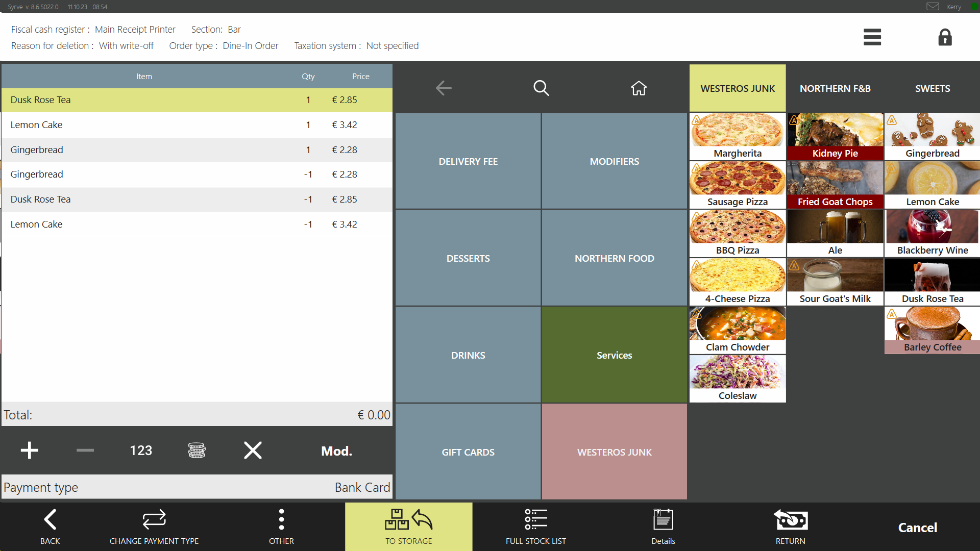Add Kidney Pie product thumbnail
This screenshot has width=980, height=551.
coord(835,136)
